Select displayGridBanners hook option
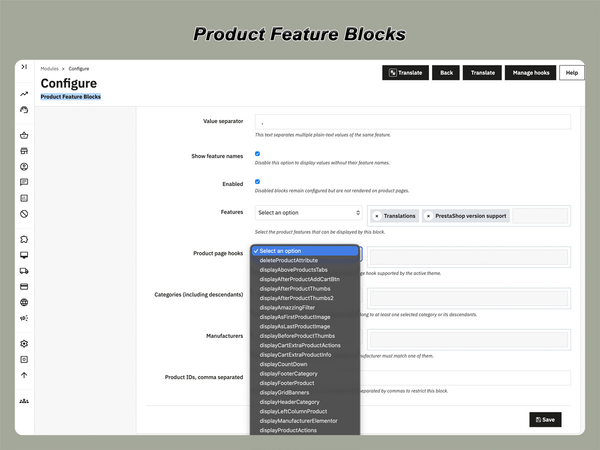The width and height of the screenshot is (600, 450). pos(305,393)
